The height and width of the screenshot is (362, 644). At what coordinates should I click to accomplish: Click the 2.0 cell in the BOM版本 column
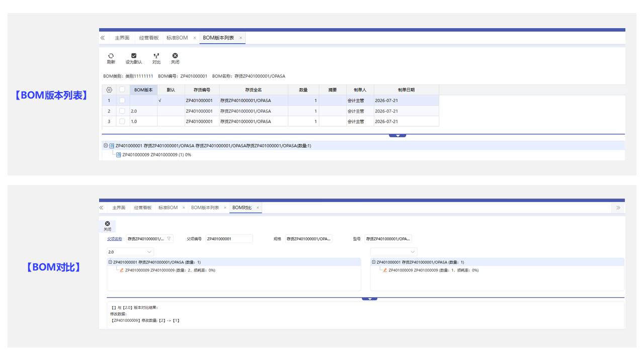[143, 111]
